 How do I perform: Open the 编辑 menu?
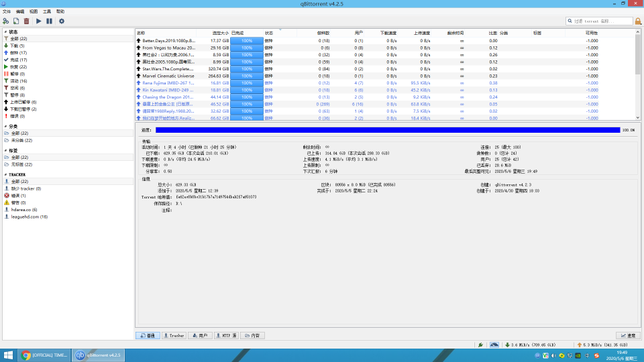click(19, 11)
